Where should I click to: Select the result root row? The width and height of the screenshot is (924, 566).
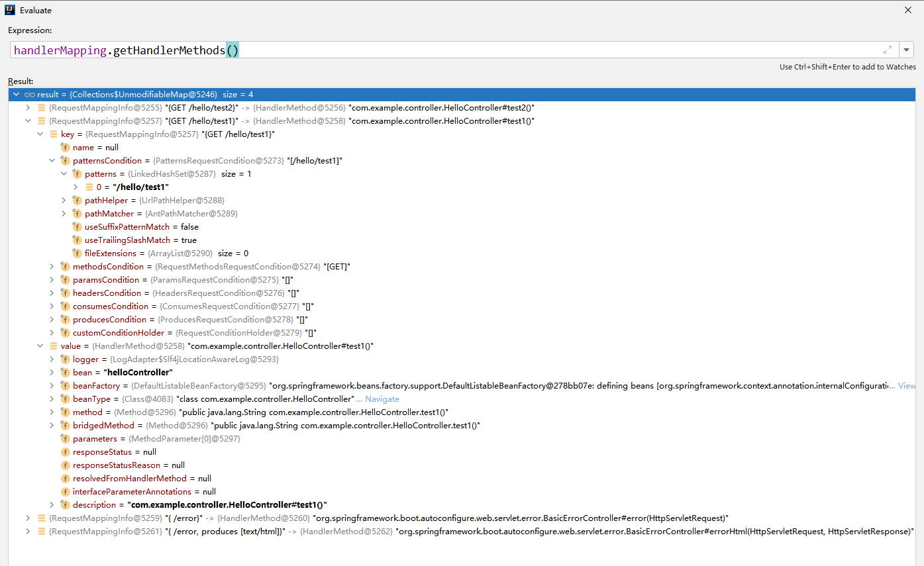[x=462, y=95]
